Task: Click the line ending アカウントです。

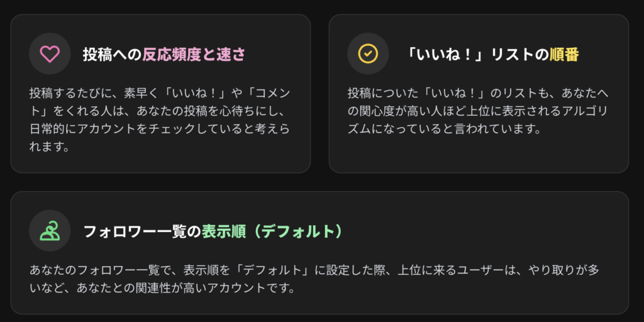Action: [x=163, y=287]
